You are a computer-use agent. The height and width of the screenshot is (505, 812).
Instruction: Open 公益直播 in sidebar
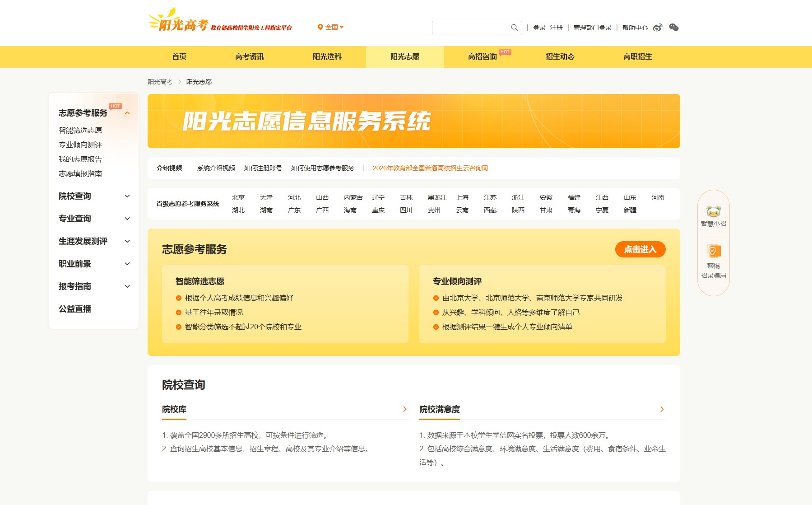pyautogui.click(x=75, y=309)
